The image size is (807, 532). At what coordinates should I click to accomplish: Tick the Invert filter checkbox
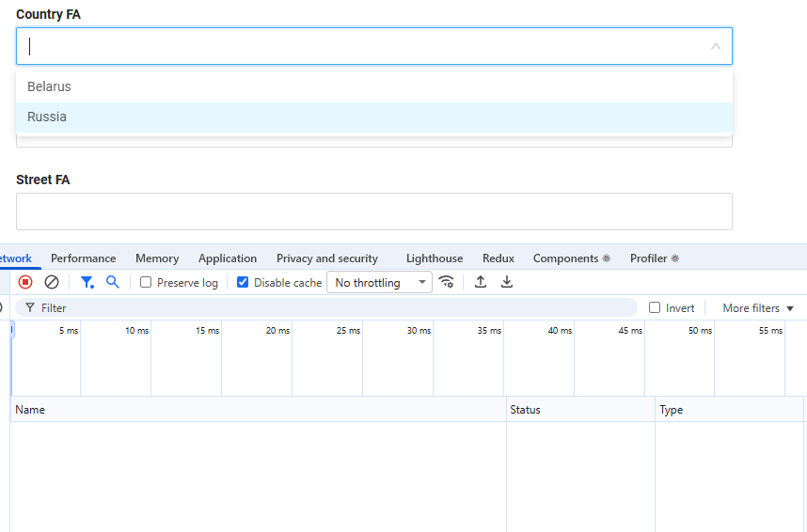(655, 308)
